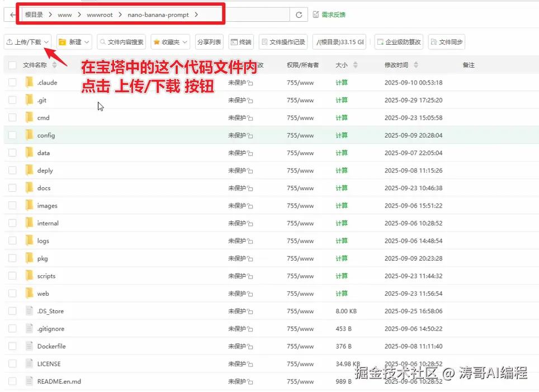The width and height of the screenshot is (539, 392).
Task: Click the pkg folder icon
Action: 29,258
